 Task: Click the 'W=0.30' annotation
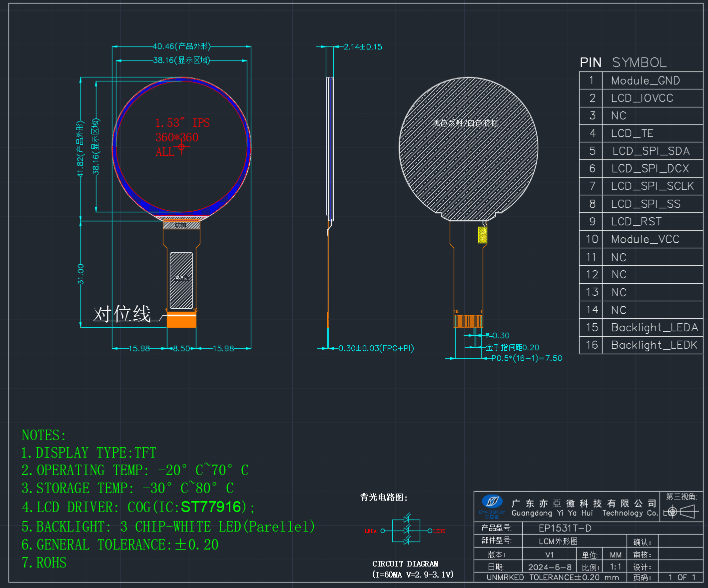pos(498,336)
